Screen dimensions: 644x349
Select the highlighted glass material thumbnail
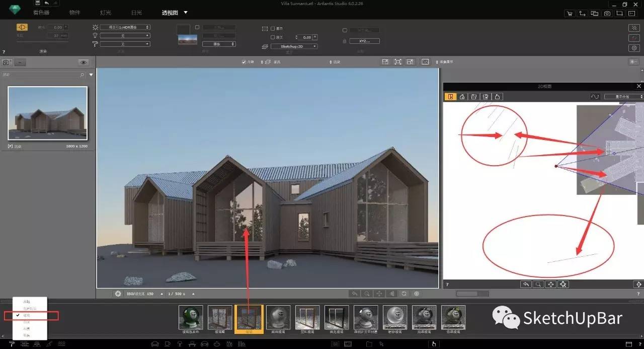249,318
